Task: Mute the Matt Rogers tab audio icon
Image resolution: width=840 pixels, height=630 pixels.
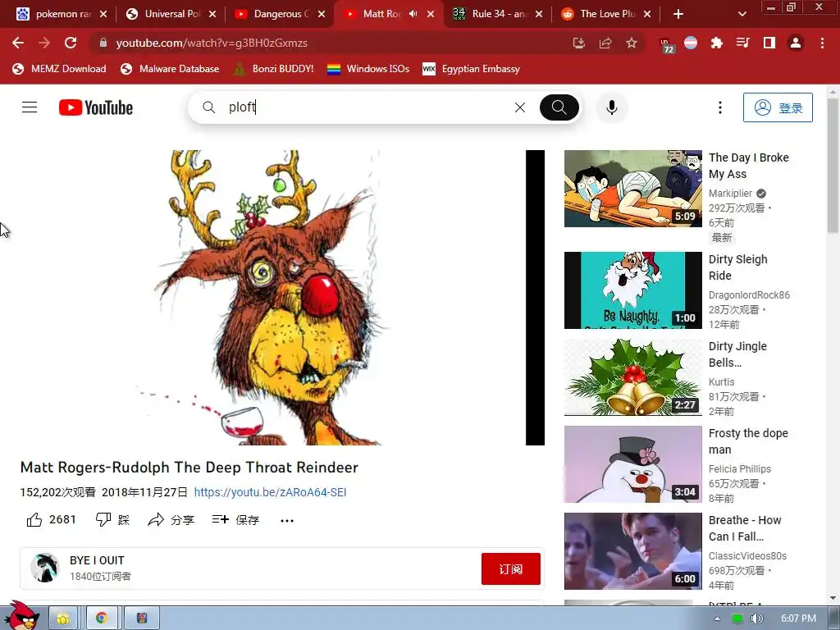Action: pos(413,14)
